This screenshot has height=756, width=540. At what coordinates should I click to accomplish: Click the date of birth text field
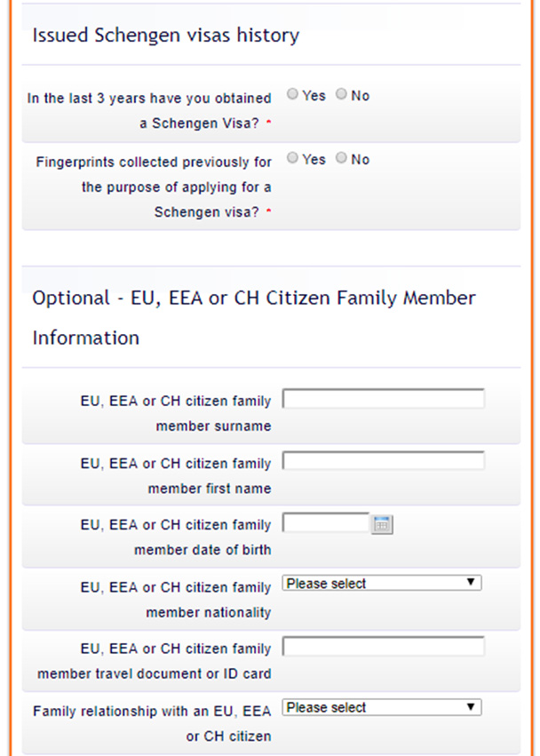[x=326, y=523]
